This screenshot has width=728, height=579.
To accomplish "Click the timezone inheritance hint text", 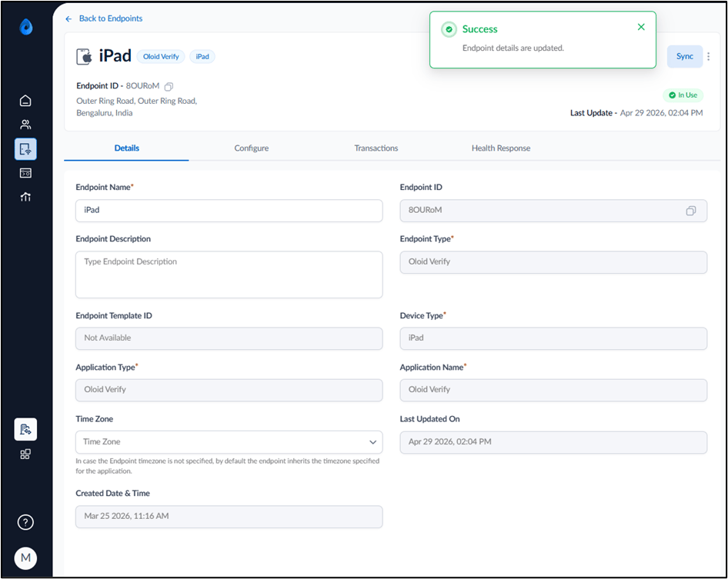I will pyautogui.click(x=228, y=466).
